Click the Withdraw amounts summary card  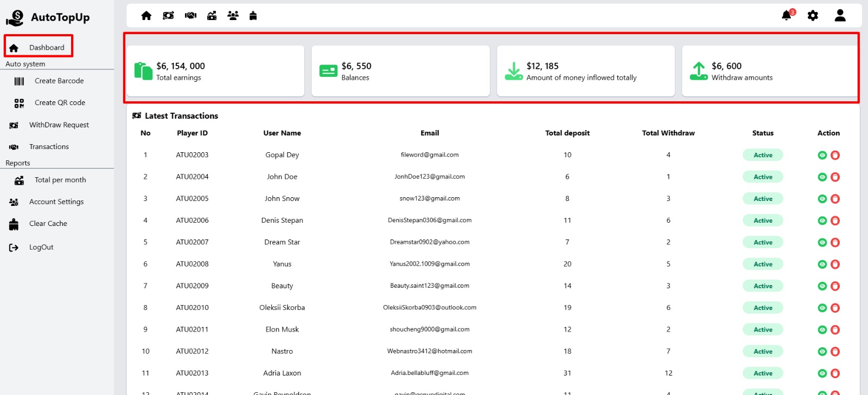(x=769, y=71)
